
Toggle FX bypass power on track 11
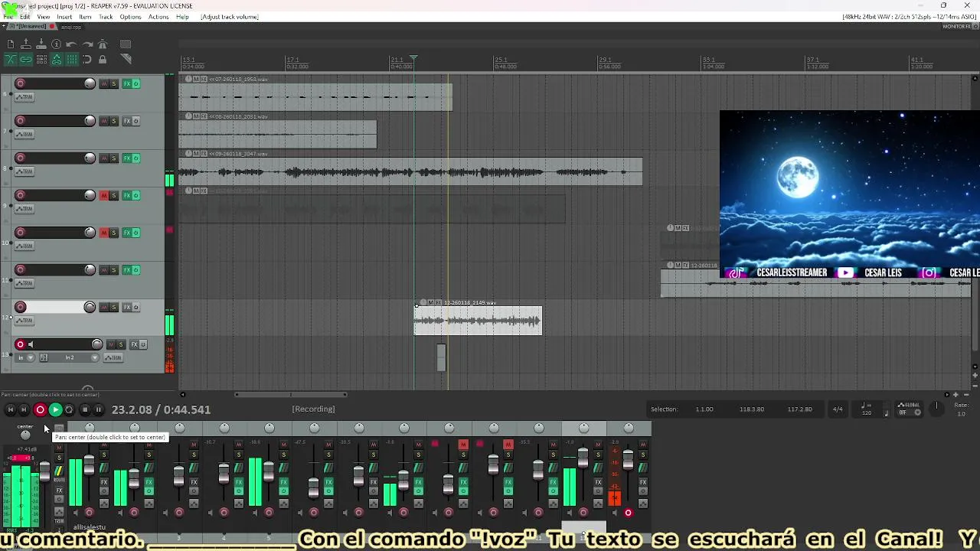tap(136, 269)
